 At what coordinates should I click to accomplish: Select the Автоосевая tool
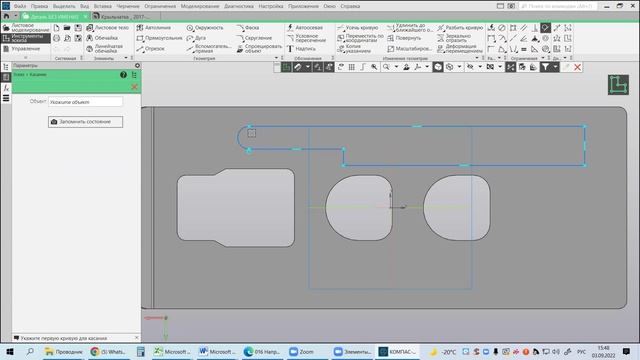[305, 27]
